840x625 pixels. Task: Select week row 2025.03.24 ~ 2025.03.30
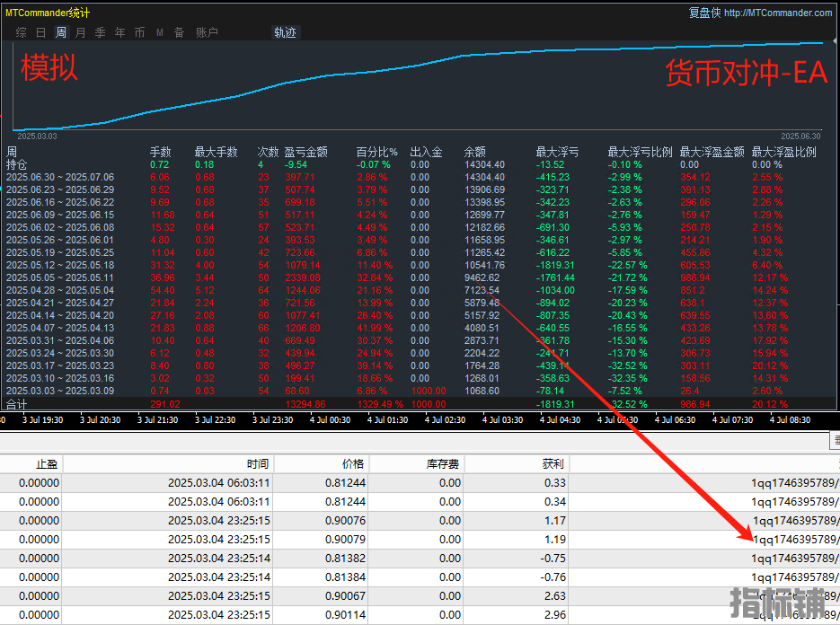[x=418, y=354]
